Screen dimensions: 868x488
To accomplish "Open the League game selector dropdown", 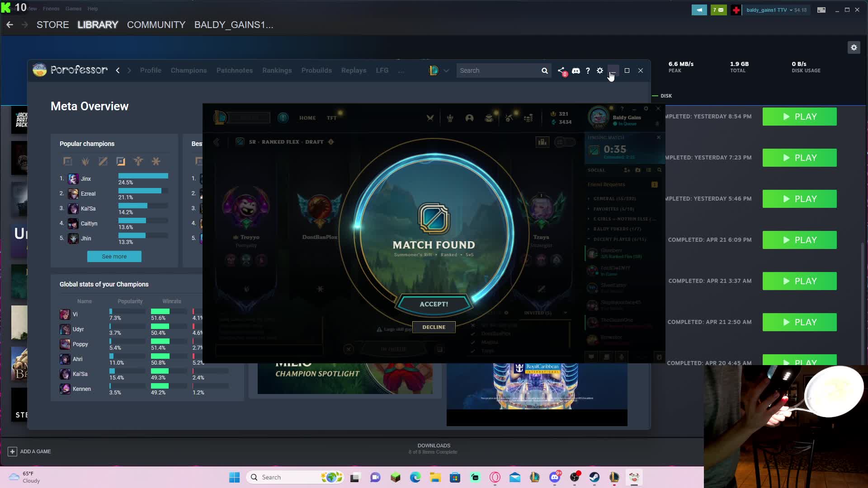I will [439, 70].
